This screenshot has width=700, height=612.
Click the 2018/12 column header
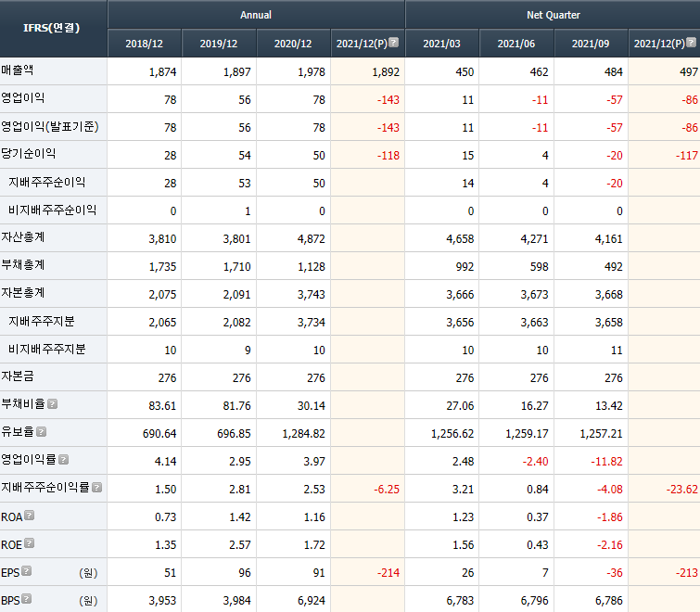tap(145, 44)
